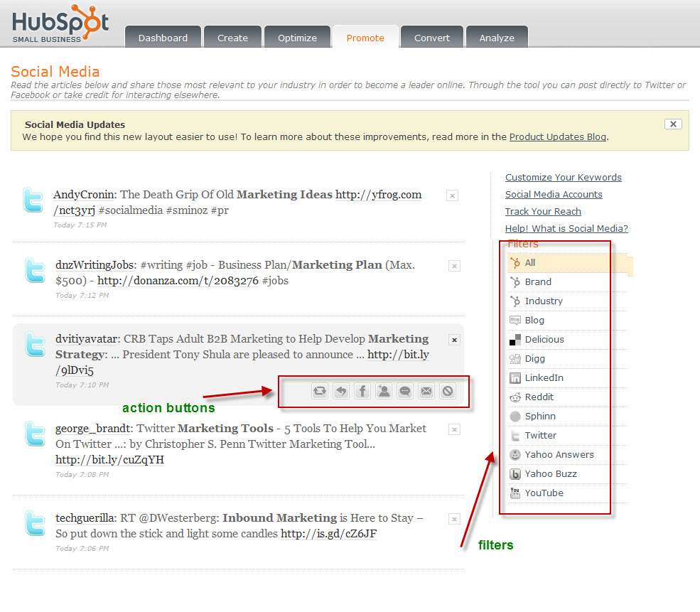Go to the Optimize tab
This screenshot has width=700, height=612.
[x=297, y=37]
